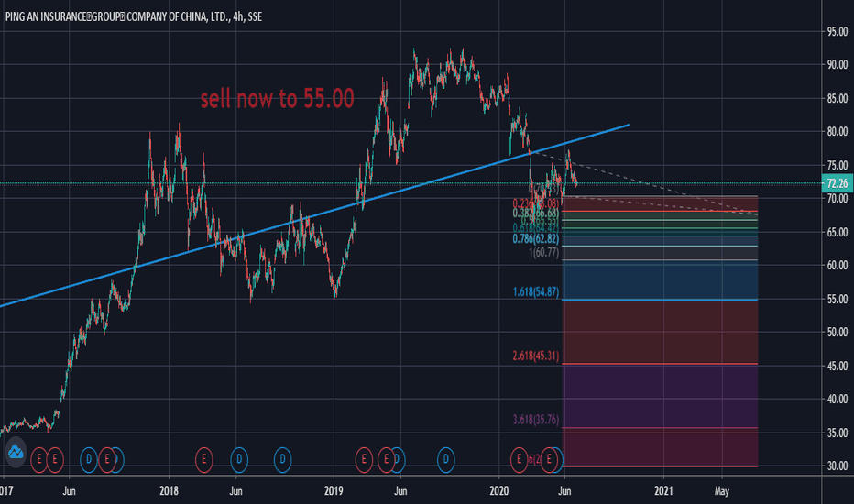Click the chart title PING AN INSURANCE symbol text
Screen dimensions: 854x504
[134, 16]
